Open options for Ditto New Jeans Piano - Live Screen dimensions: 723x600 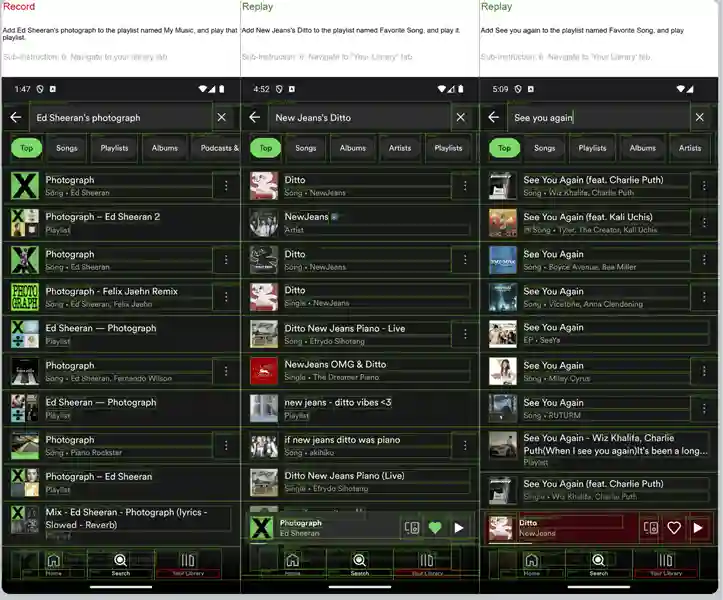coord(465,334)
